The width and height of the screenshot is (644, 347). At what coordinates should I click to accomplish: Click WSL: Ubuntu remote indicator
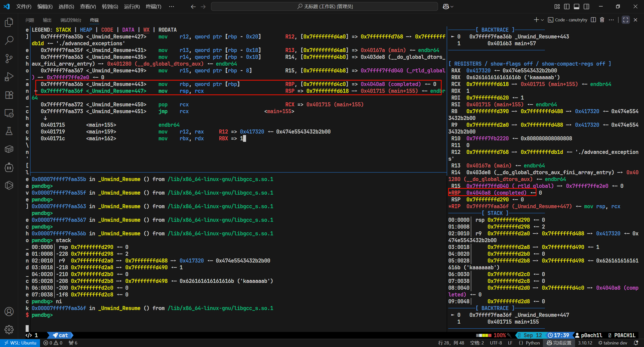(20, 343)
